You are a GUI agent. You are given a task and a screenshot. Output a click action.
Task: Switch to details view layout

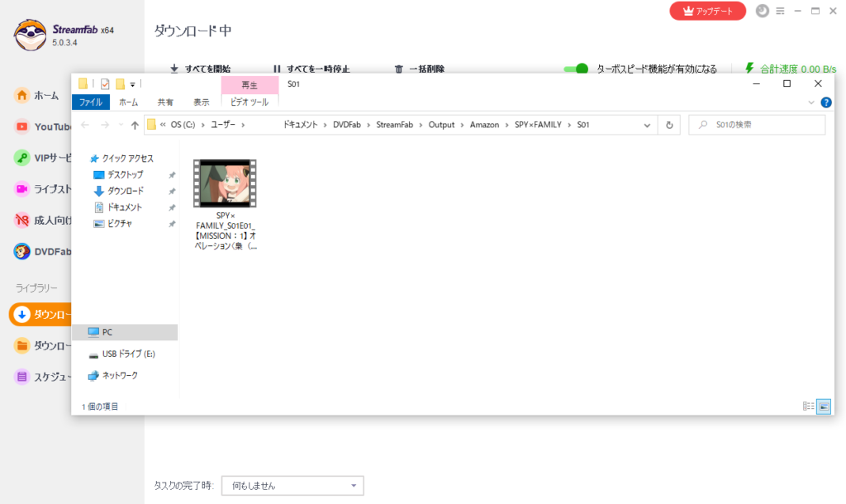pyautogui.click(x=808, y=406)
